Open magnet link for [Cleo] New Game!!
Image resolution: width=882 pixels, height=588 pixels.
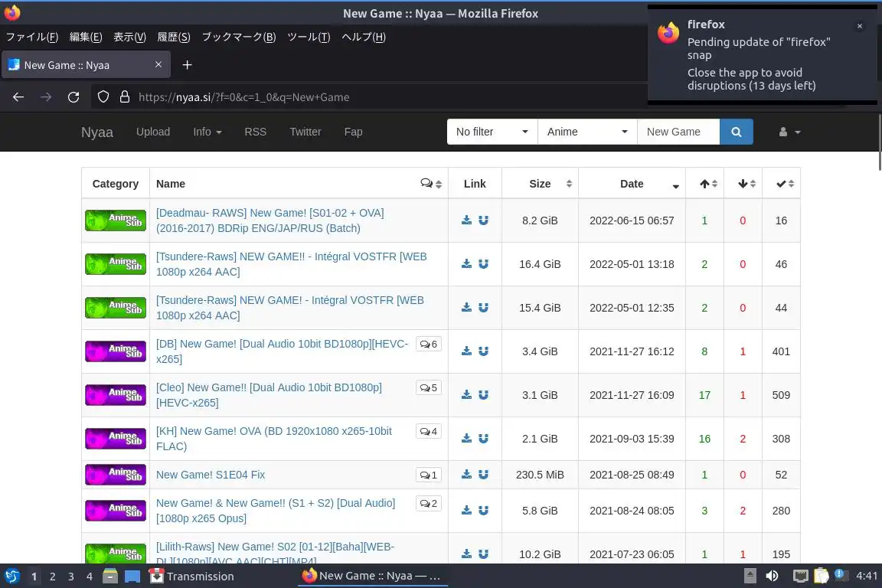tap(483, 395)
